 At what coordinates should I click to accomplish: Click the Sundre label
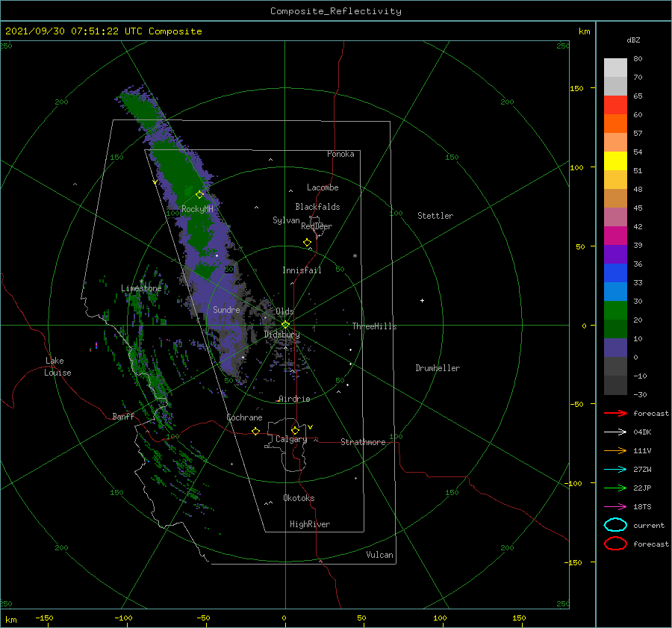(x=226, y=309)
